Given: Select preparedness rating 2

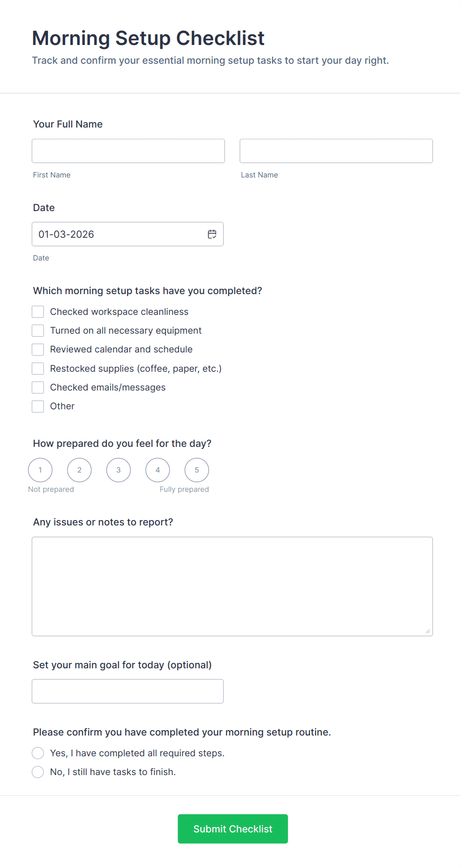Looking at the screenshot, I should tap(79, 470).
